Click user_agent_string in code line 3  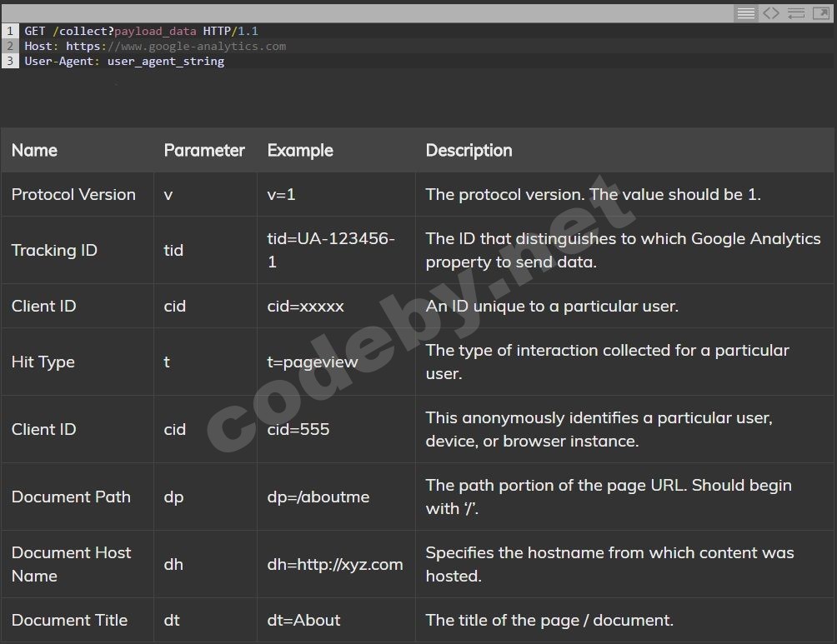coord(166,61)
